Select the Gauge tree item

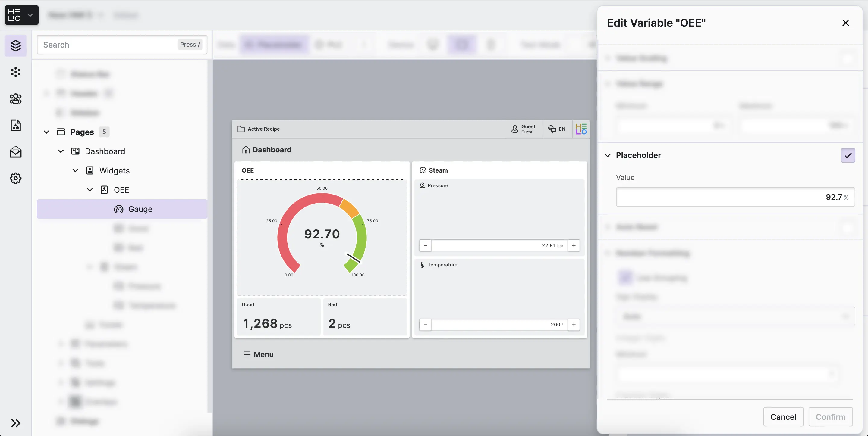tap(140, 209)
